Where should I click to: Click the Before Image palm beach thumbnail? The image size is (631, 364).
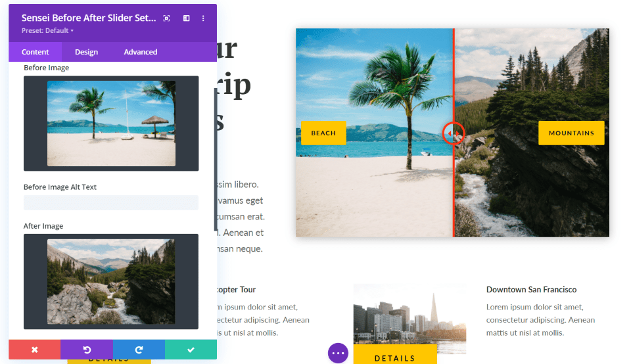pos(111,124)
